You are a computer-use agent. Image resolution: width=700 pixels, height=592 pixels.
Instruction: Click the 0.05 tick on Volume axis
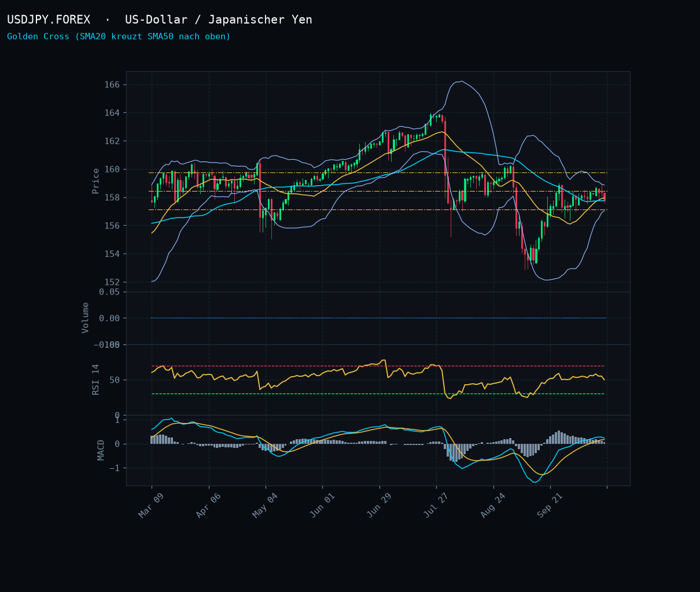(x=109, y=292)
